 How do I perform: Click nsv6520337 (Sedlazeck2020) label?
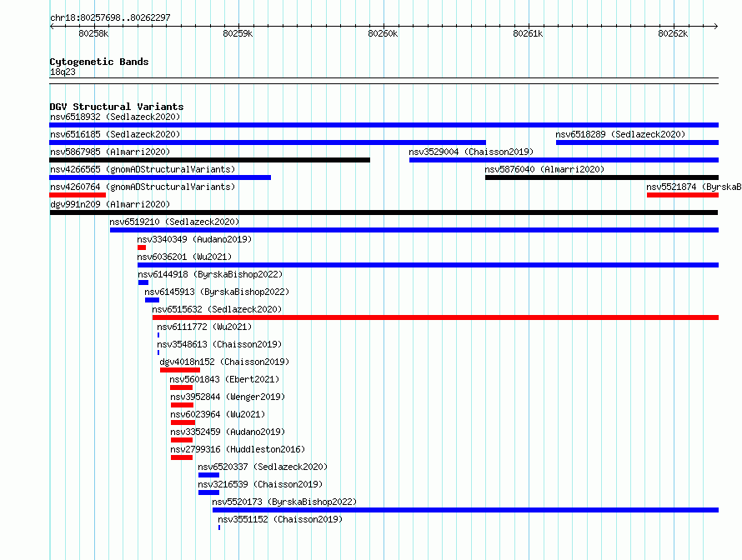263,467
